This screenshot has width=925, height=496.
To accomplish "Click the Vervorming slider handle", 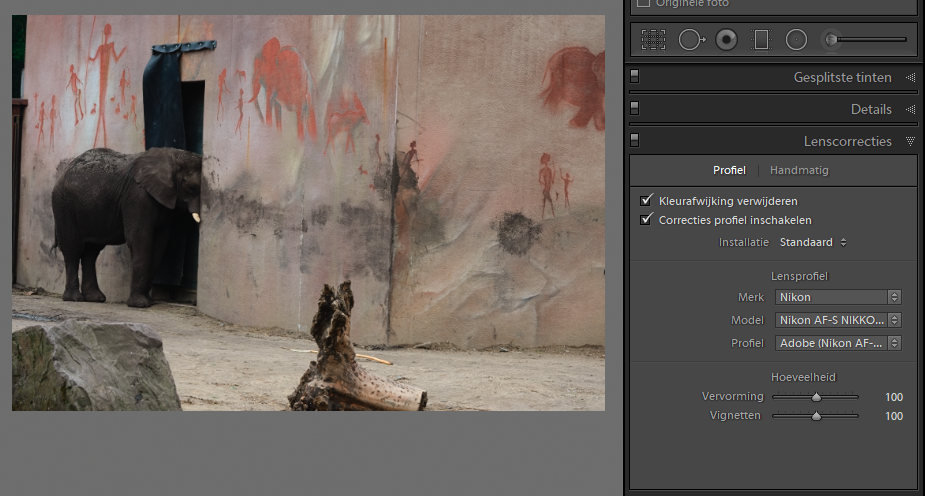I will point(816,397).
